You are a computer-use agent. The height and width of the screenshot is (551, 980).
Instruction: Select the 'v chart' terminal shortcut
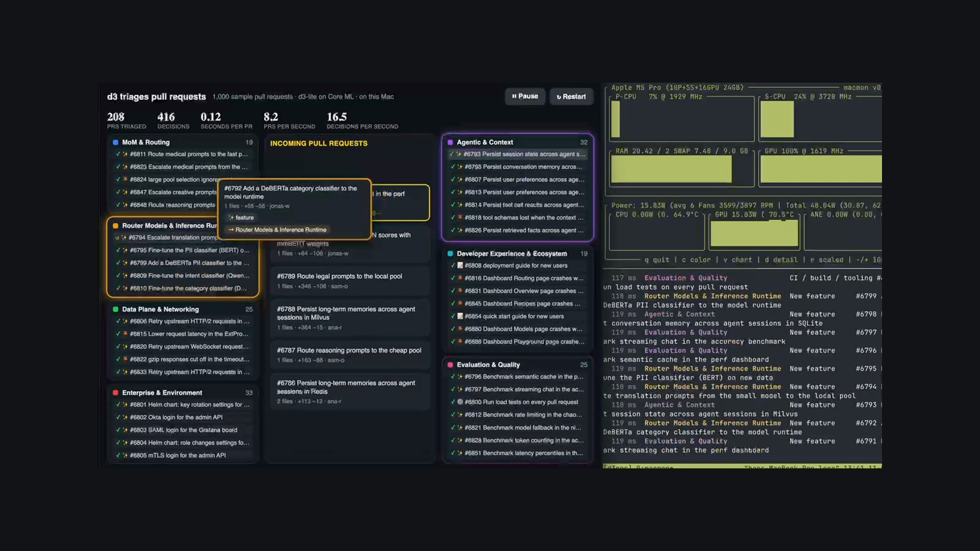coord(737,260)
